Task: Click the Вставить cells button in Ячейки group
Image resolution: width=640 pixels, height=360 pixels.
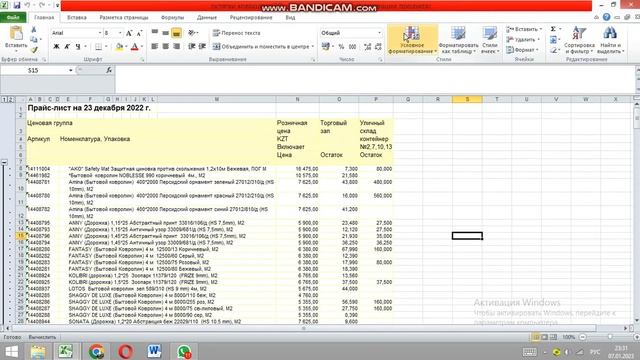Action: tap(524, 29)
